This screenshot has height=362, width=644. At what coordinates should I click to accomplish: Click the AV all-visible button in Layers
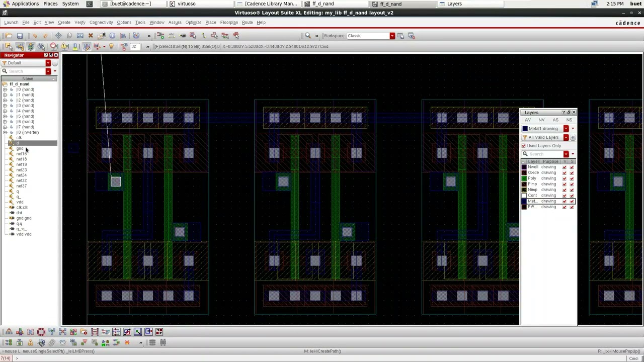tap(528, 120)
